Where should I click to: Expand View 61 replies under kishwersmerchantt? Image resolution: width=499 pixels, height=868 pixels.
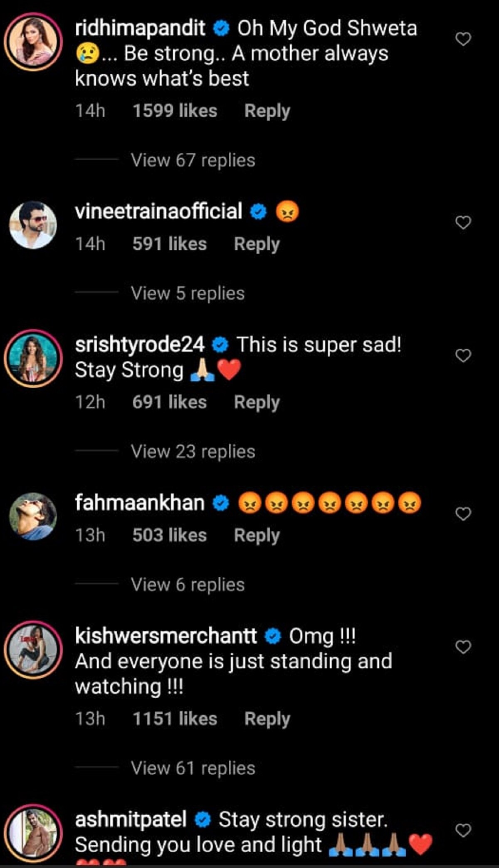pos(193,768)
